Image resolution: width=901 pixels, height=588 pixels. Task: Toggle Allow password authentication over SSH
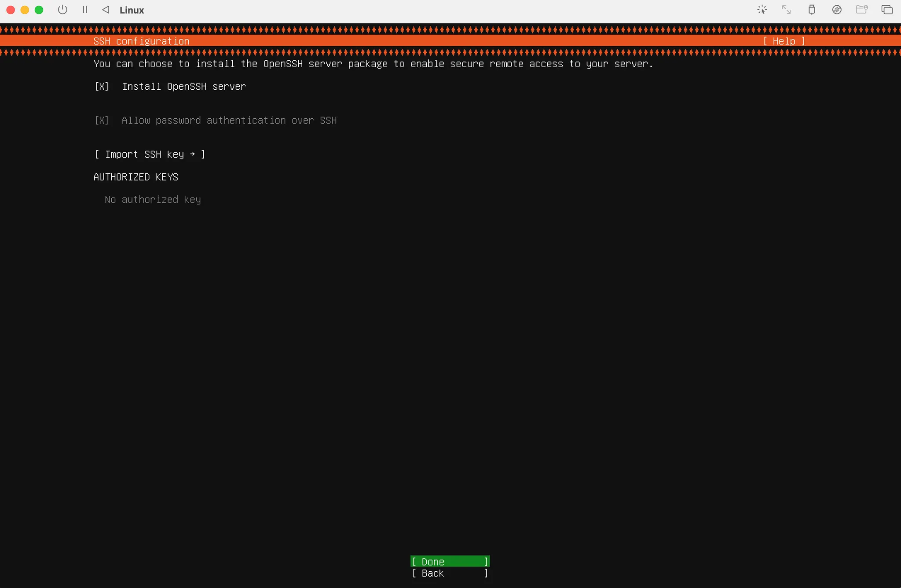(102, 121)
